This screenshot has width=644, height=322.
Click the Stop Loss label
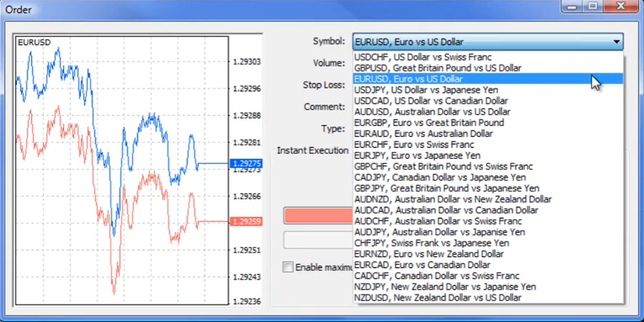click(324, 85)
